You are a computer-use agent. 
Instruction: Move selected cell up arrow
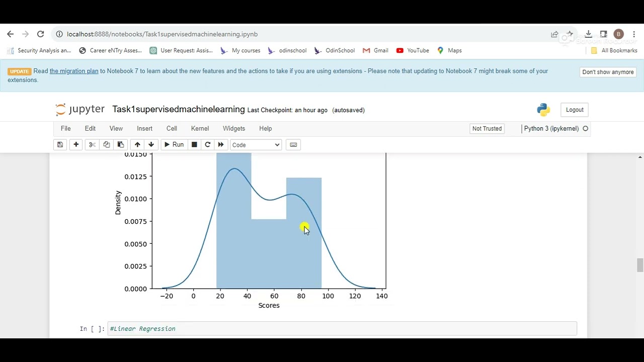coord(137,145)
